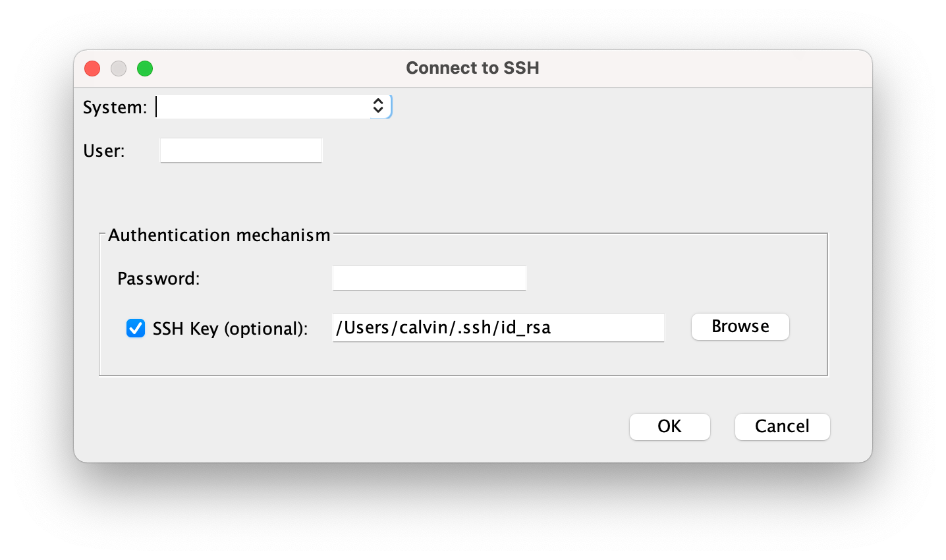Click the System: label

(x=115, y=107)
